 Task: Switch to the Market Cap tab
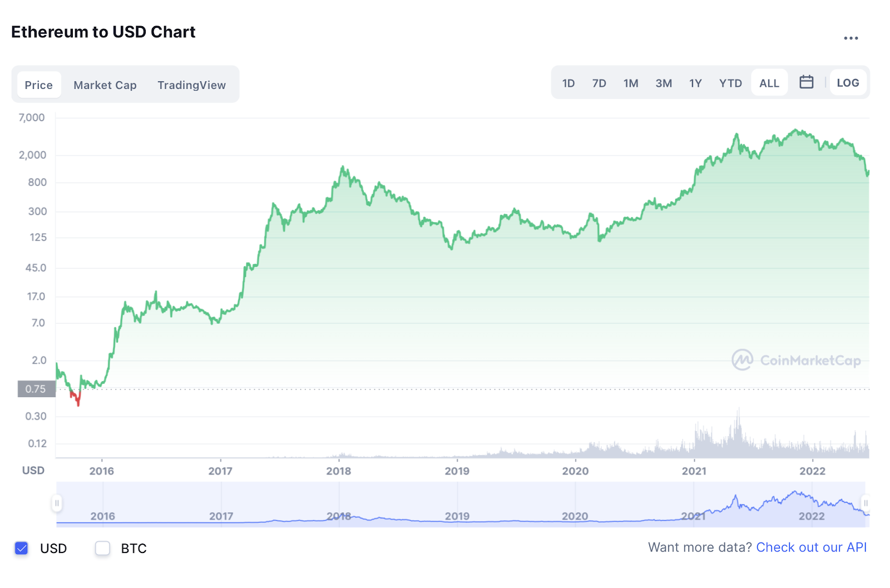[x=105, y=85]
